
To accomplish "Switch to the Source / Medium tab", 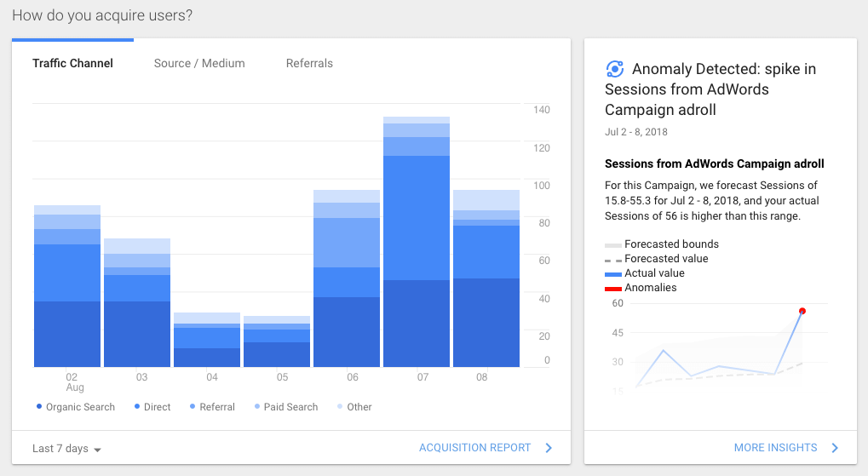I will coord(199,63).
